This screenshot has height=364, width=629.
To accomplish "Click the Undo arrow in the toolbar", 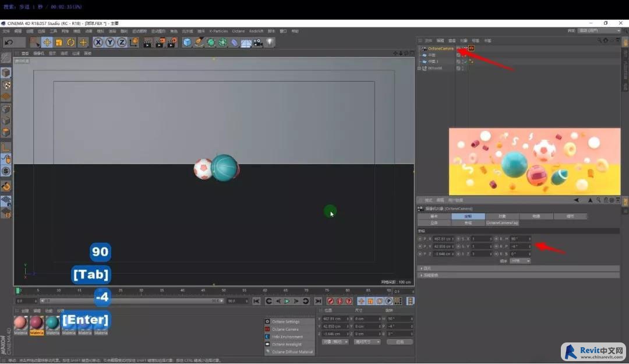I will (x=9, y=42).
